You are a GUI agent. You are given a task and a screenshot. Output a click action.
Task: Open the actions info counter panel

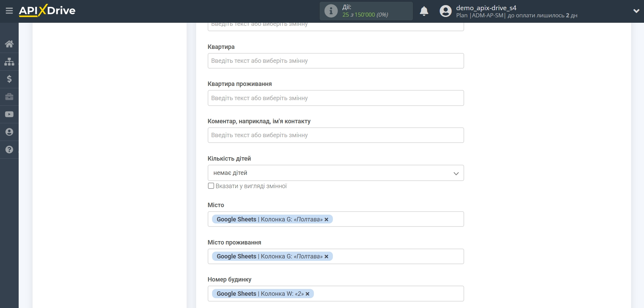pos(366,11)
